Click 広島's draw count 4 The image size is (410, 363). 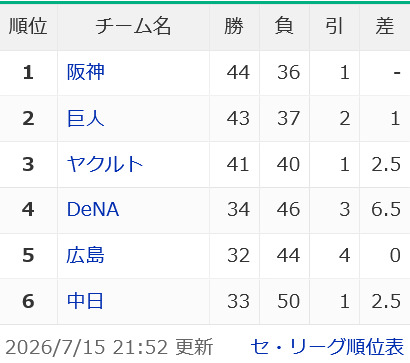[345, 256]
